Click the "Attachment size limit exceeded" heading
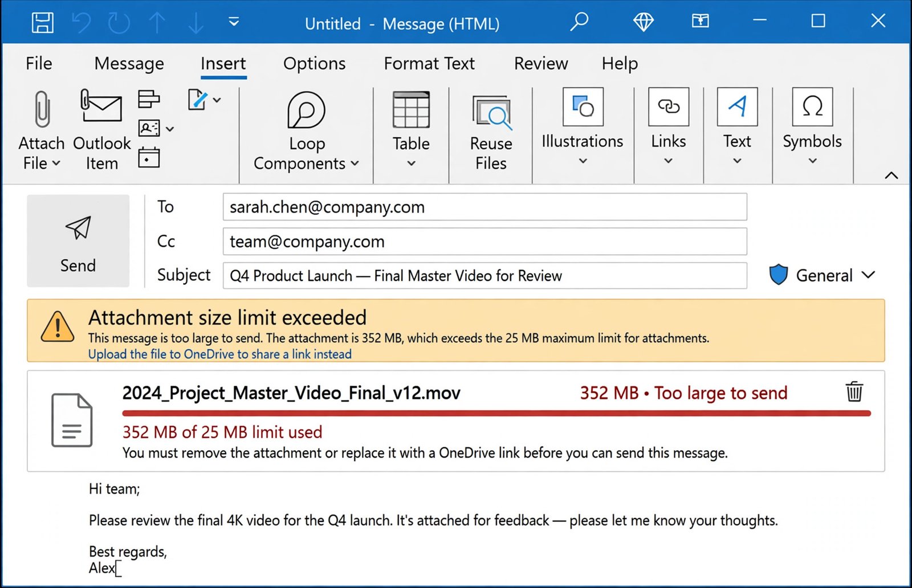 pyautogui.click(x=227, y=317)
